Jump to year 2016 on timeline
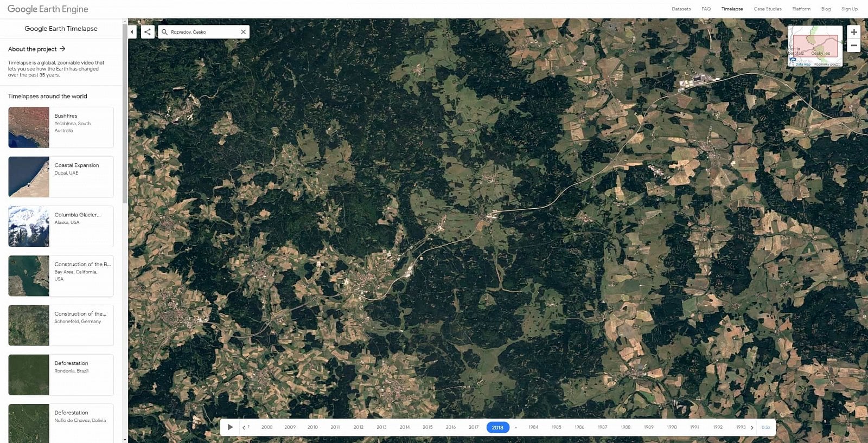 tap(451, 427)
